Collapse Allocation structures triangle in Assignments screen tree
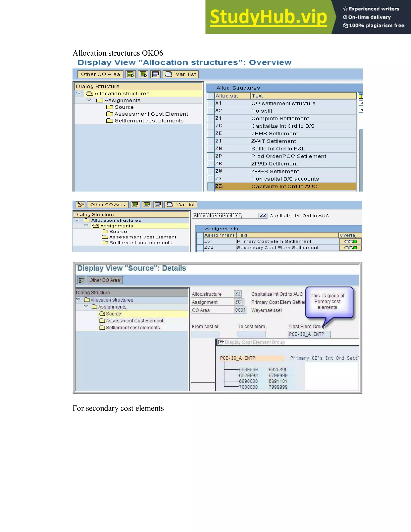 pos(77,220)
